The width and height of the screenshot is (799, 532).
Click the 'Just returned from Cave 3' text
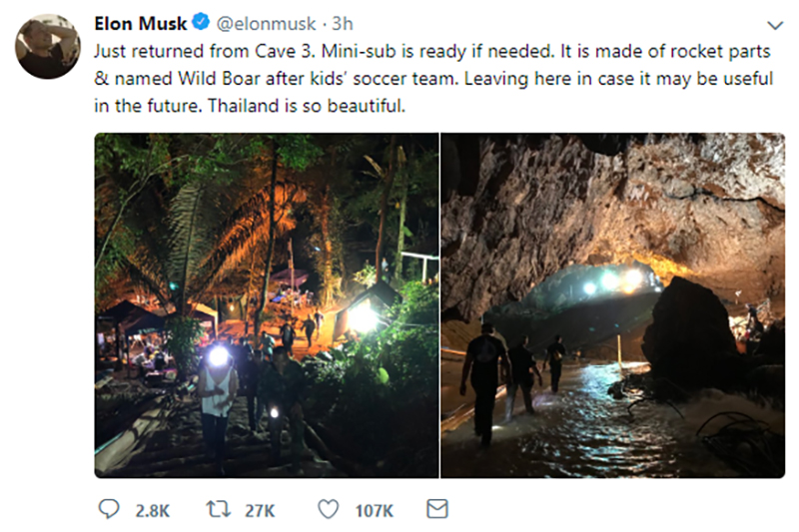coord(180,51)
